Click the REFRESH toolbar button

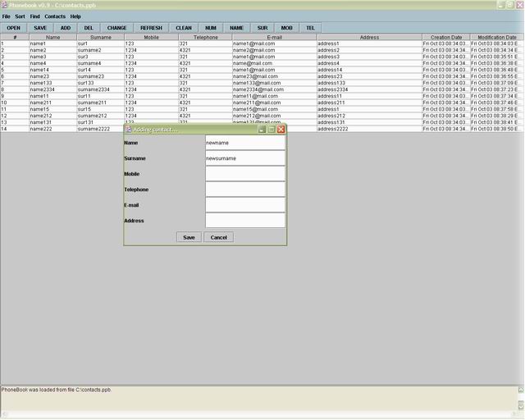[x=151, y=28]
